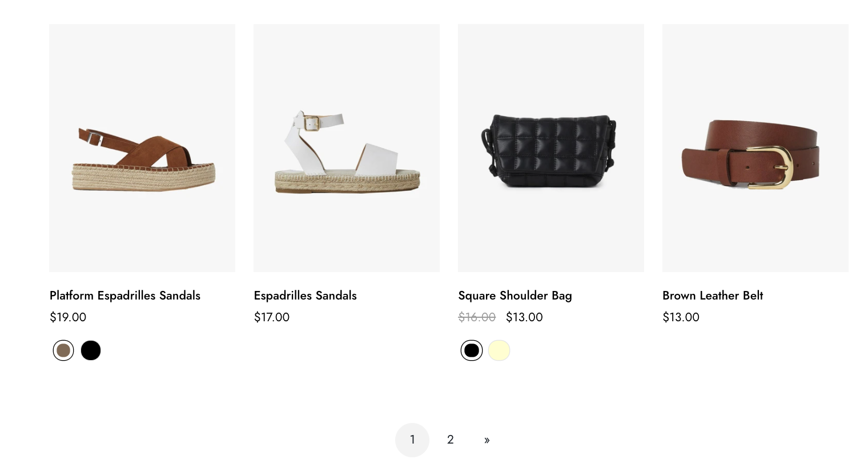Click the Brown Leather Belt title link
The image size is (868, 471).
(x=713, y=296)
